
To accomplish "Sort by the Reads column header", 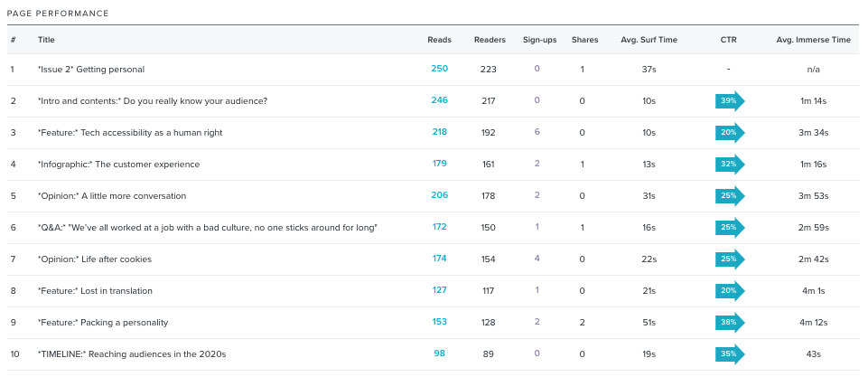I will point(439,40).
